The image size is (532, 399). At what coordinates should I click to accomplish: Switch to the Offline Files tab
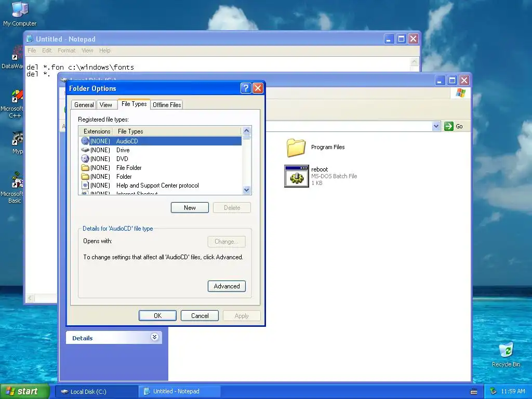(x=167, y=105)
